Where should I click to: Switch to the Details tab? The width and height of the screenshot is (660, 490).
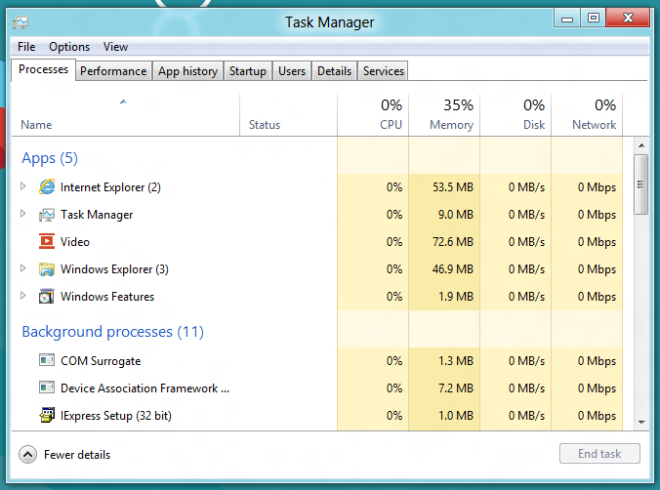[x=334, y=71]
